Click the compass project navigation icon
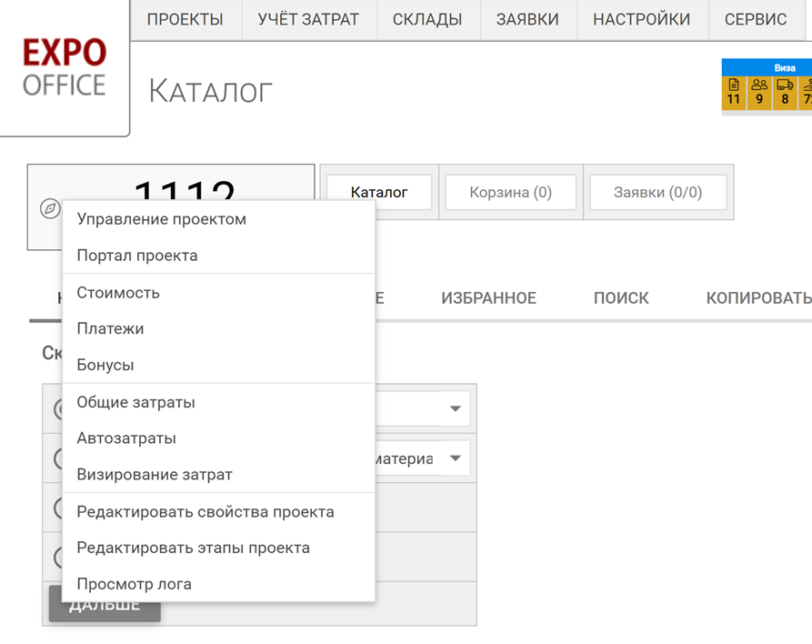This screenshot has height=644, width=812. click(x=50, y=208)
